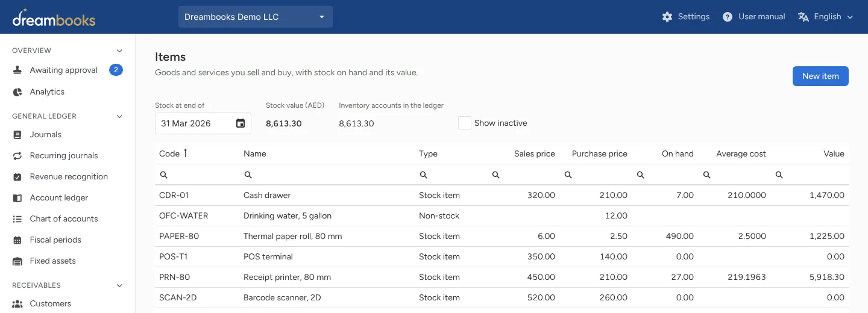Open Revenue recognition in sidebar

68,177
